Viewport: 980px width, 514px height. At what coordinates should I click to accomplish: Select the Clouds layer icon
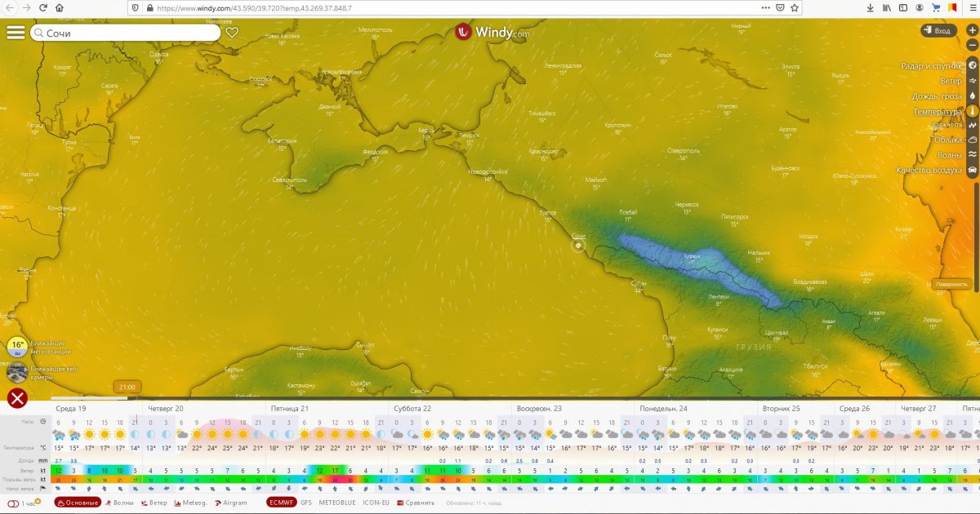[972, 140]
